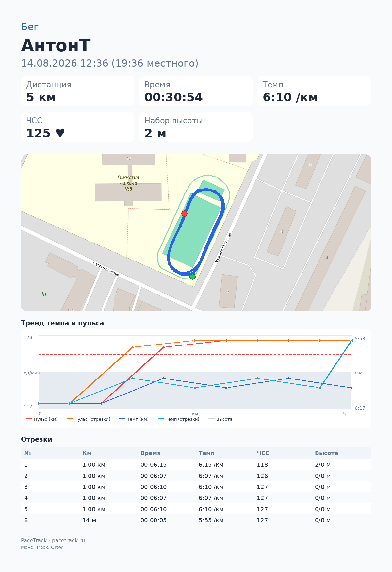Toggle the Пульс (км) legend series
This screenshot has width=392, height=572.
[x=42, y=419]
